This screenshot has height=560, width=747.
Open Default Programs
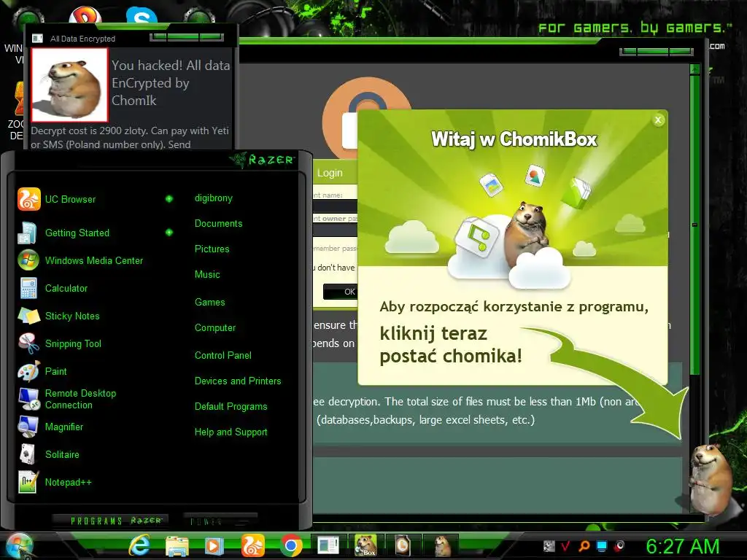tap(231, 407)
